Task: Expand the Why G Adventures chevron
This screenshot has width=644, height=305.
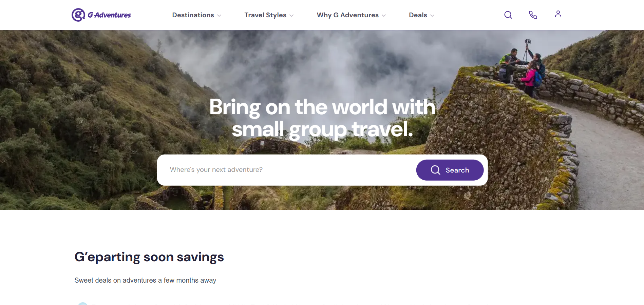Action: coord(384,16)
